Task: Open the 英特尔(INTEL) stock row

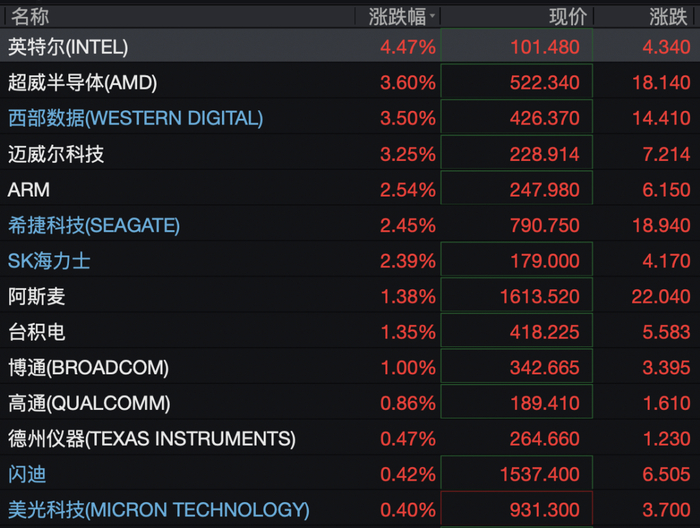Action: 350,46
